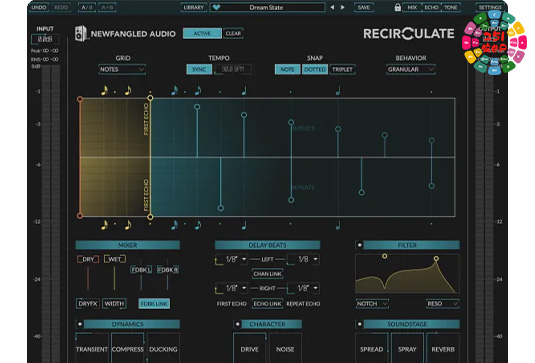
Task: Go to next preset with right arrow
Action: 343,7
